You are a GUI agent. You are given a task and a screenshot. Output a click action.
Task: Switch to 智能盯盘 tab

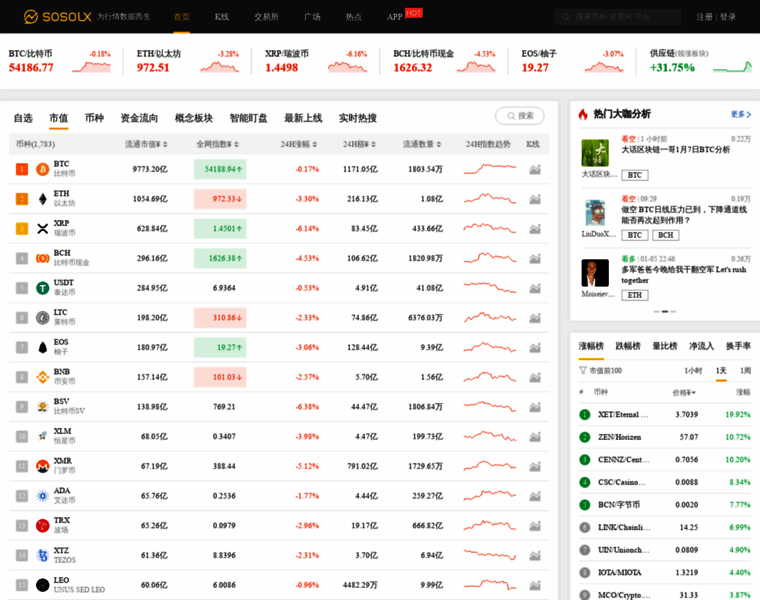248,118
